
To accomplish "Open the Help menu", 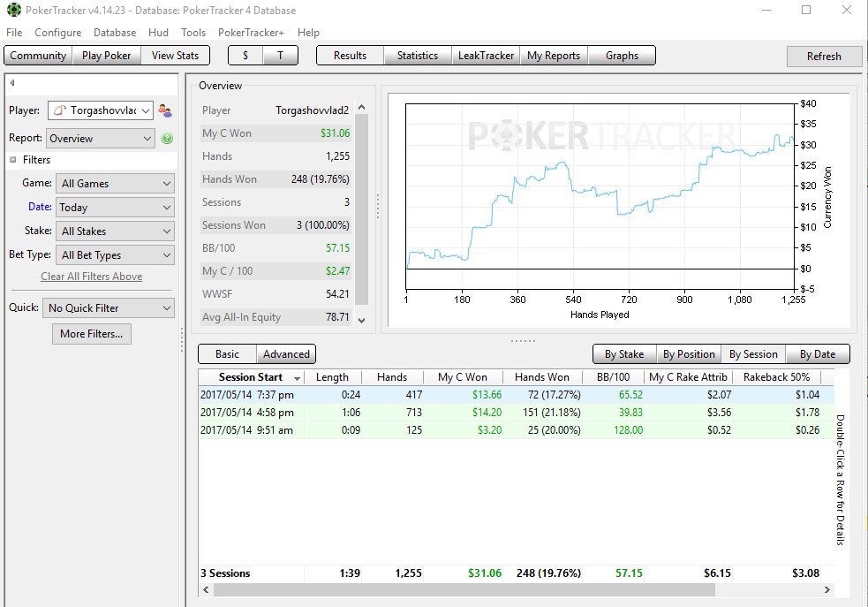I will 308,33.
